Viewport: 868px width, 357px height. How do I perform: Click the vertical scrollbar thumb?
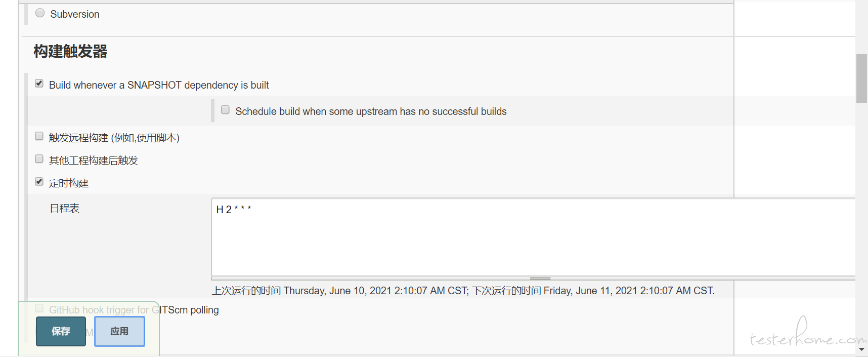(861, 78)
